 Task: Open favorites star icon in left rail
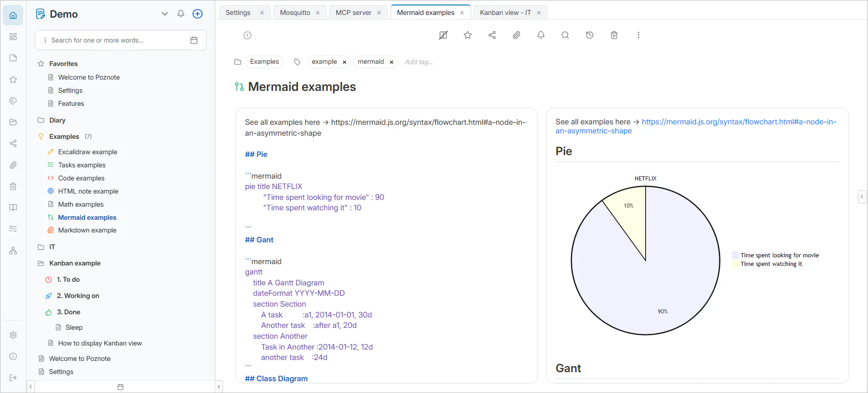coord(13,80)
